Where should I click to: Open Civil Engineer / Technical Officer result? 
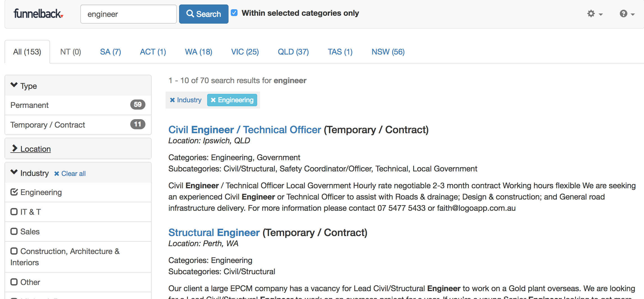pos(245,130)
